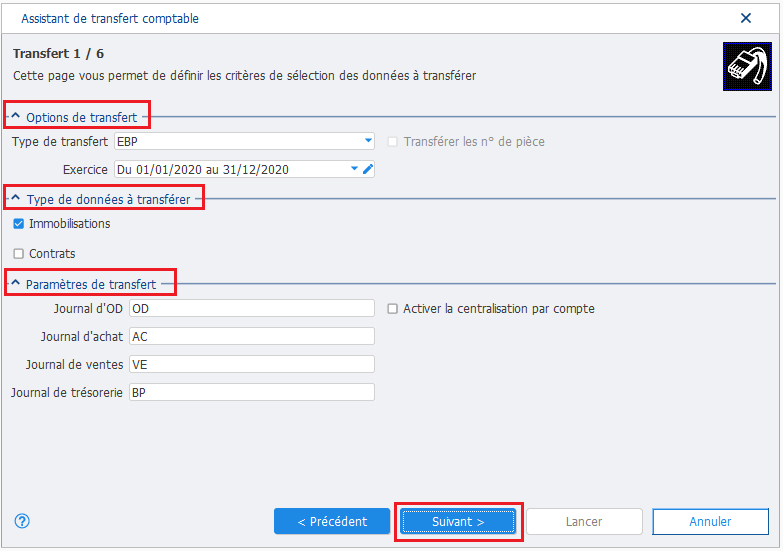This screenshot has height=551, width=783.
Task: Click the 'Type de transfert' label
Action: [x=60, y=142]
